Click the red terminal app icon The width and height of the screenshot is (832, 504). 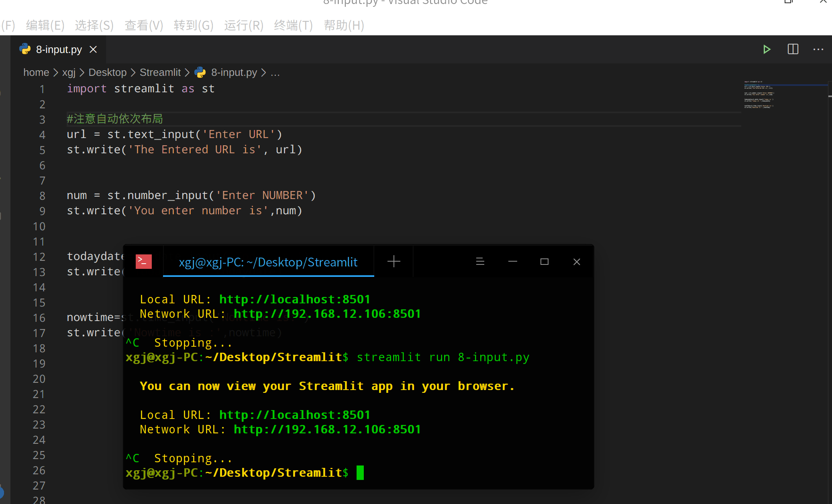(x=143, y=262)
